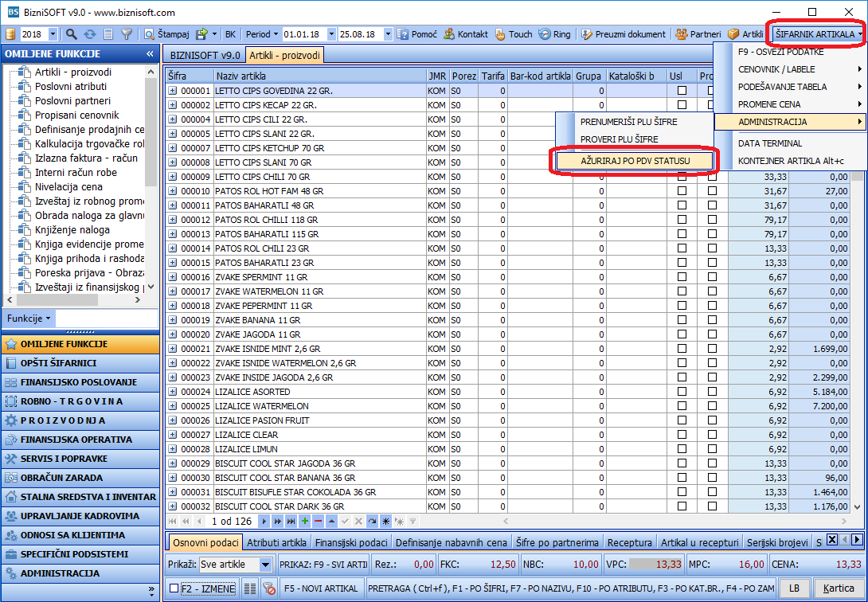Open Ring from the toolbar
This screenshot has width=868, height=602.
pos(555,34)
